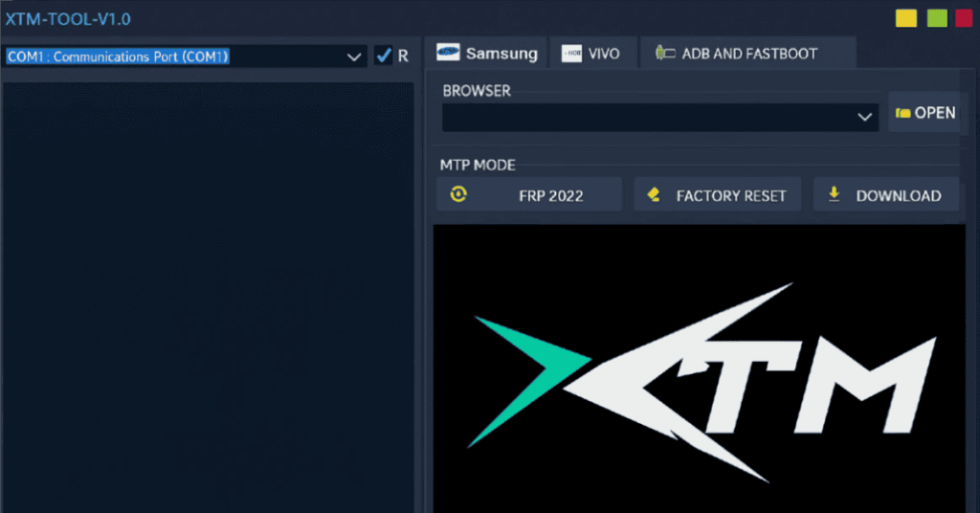Viewport: 980px width, 513px height.
Task: Click the Samsung logo icon
Action: (448, 53)
